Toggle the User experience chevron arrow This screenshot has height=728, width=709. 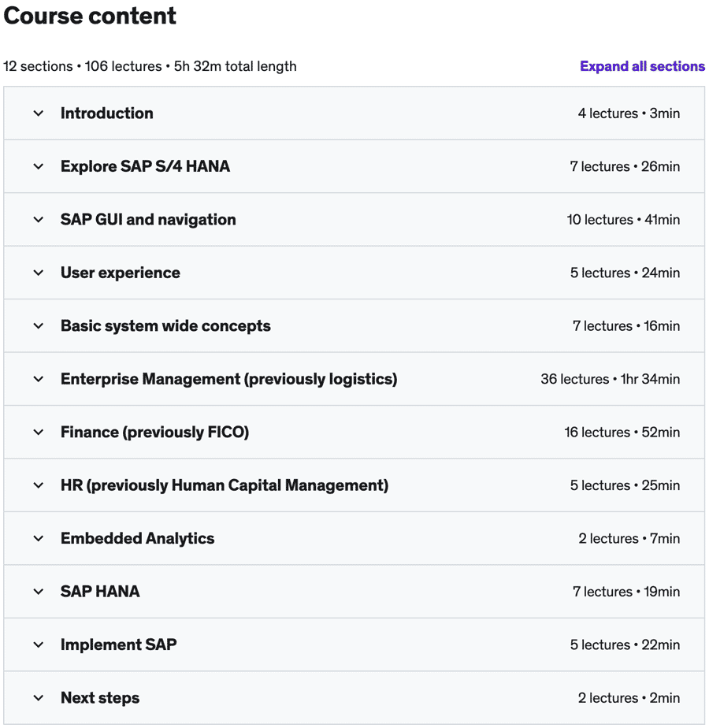(x=39, y=273)
